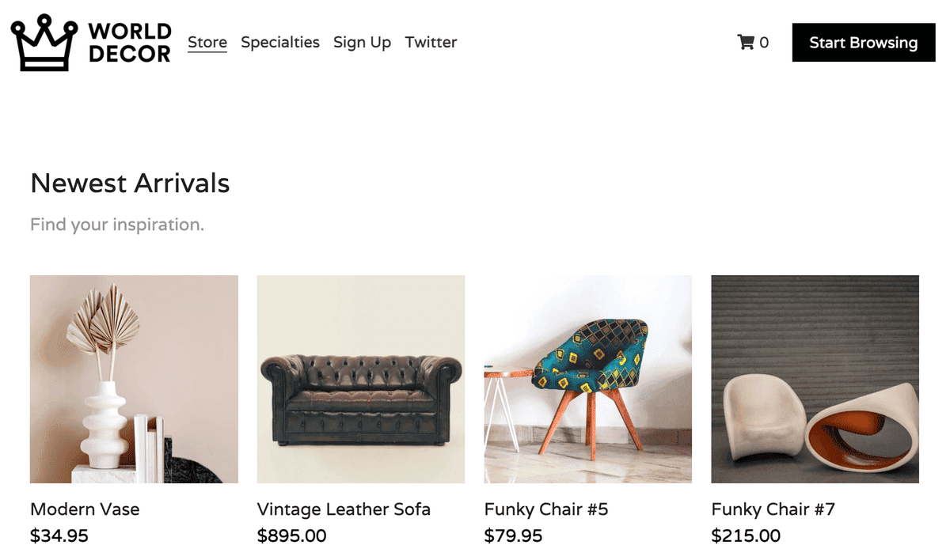This screenshot has width=950, height=560.
Task: Click the $895.00 sofa price
Action: pyautogui.click(x=291, y=536)
